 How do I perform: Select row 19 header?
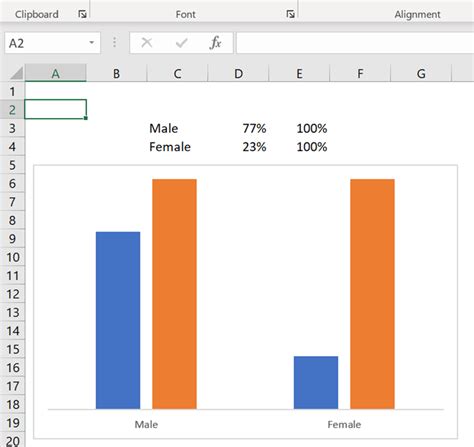tap(12, 423)
